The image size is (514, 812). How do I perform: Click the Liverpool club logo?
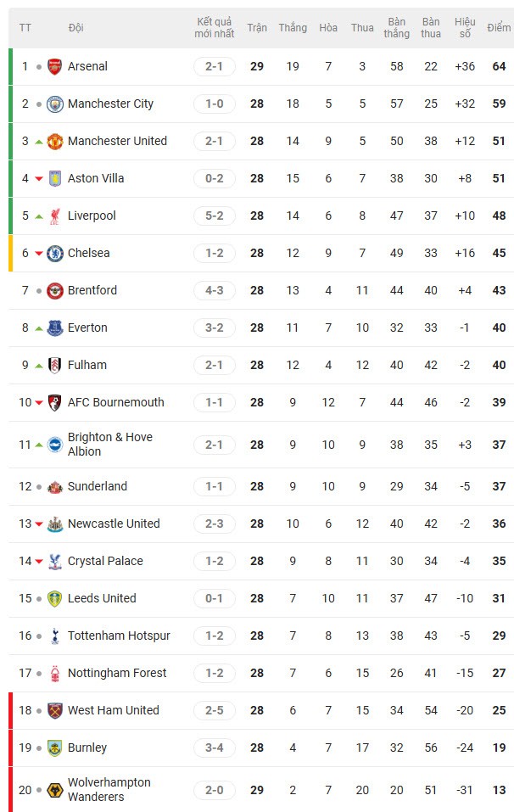(55, 216)
